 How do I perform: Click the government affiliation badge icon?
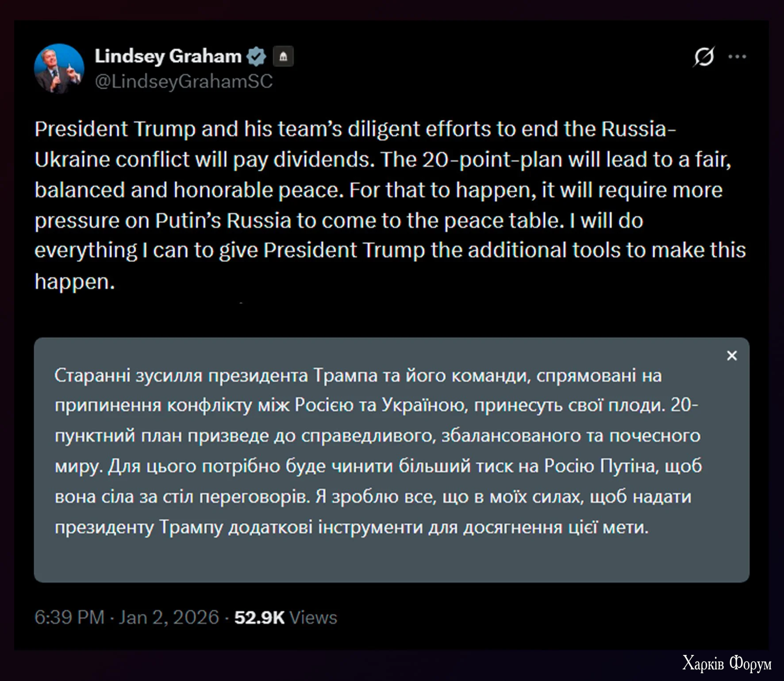point(283,57)
